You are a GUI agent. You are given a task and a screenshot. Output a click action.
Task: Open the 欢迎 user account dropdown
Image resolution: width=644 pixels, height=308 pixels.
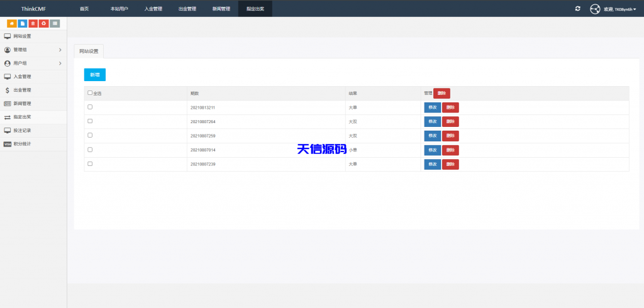(x=620, y=9)
